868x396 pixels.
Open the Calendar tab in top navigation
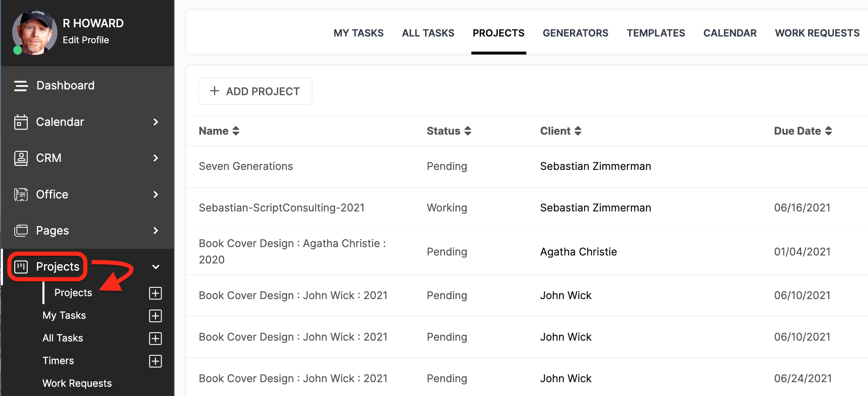coord(730,33)
